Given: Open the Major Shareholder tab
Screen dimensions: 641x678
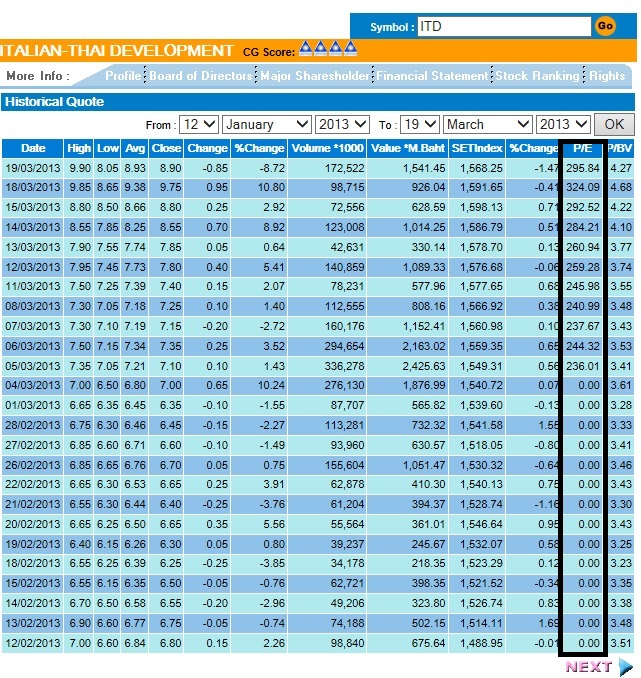Looking at the screenshot, I should [x=315, y=76].
